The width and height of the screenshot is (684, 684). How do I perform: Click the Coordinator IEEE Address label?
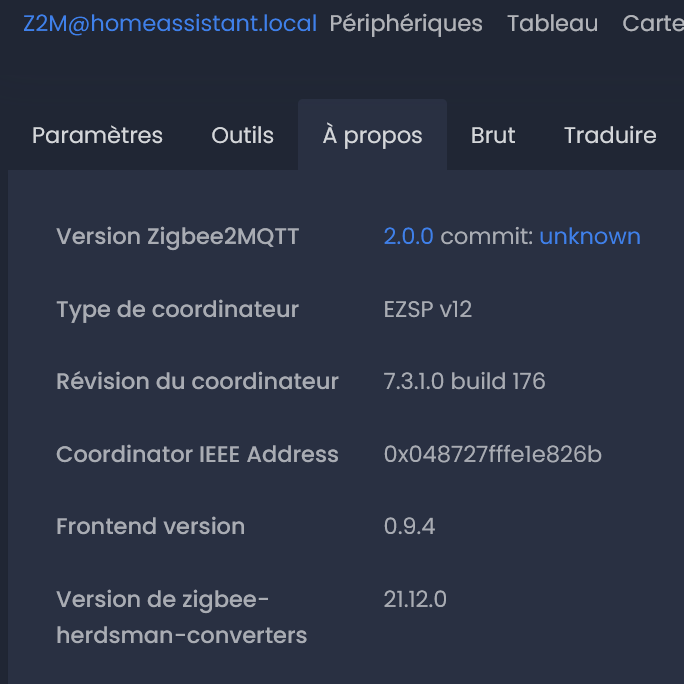pyautogui.click(x=197, y=455)
